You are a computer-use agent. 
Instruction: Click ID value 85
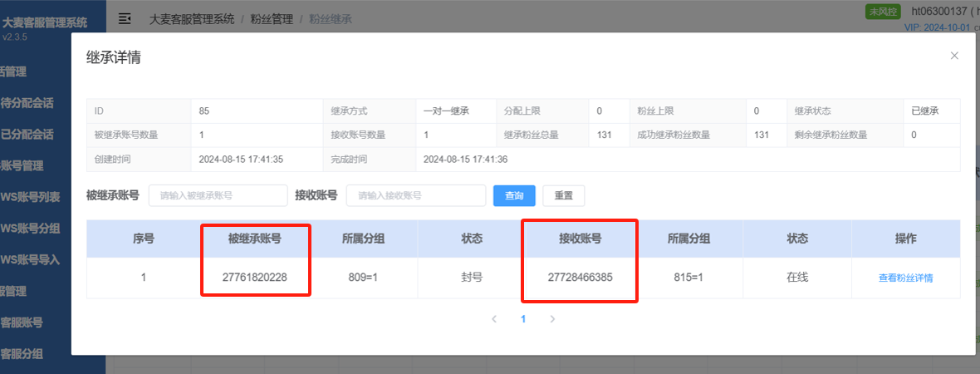[x=204, y=111]
